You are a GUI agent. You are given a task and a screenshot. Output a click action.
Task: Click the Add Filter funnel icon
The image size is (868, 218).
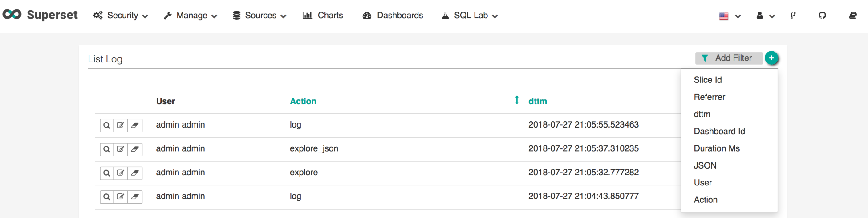(705, 58)
